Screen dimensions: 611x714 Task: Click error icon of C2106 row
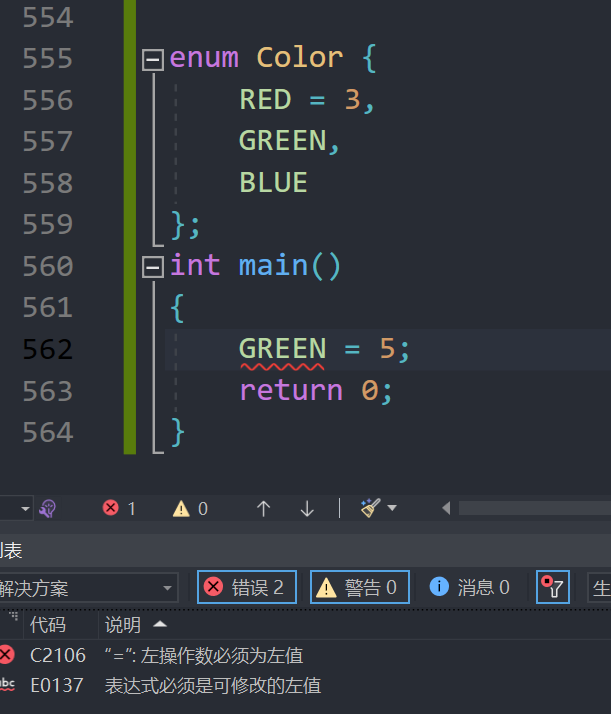6,655
